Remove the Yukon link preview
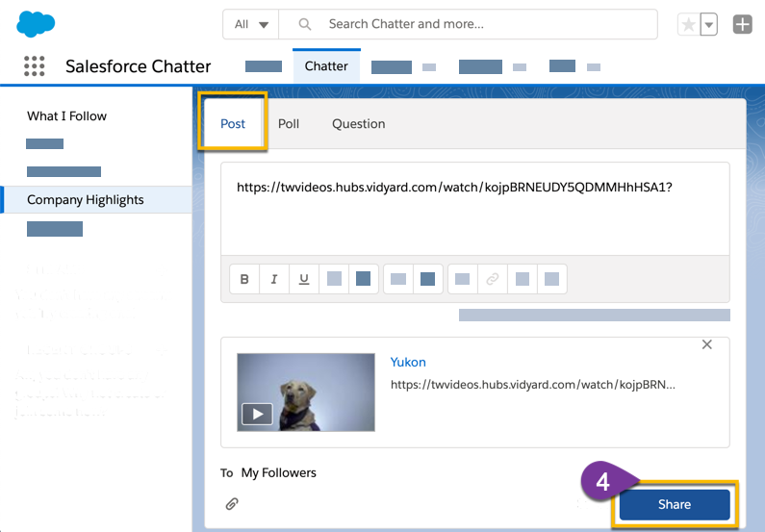Viewport: 765px width, 532px height. click(707, 344)
